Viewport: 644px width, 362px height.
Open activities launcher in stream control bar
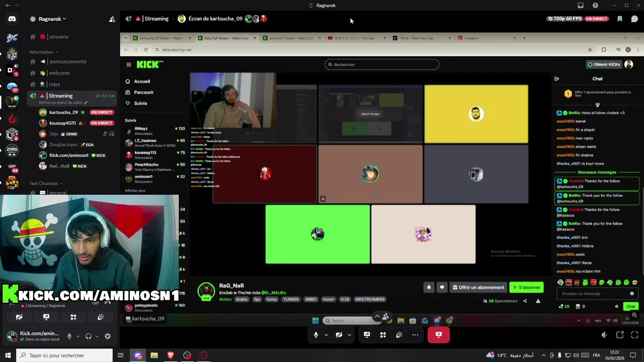coord(383,335)
